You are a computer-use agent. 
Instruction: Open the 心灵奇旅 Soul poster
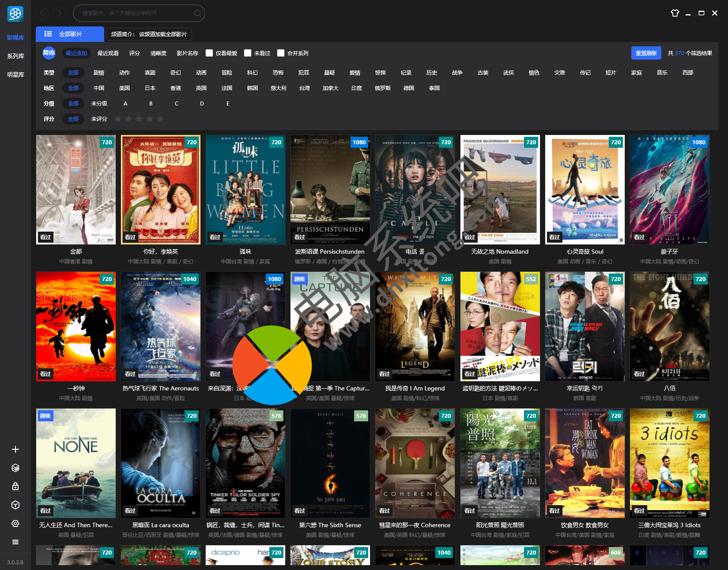[585, 190]
